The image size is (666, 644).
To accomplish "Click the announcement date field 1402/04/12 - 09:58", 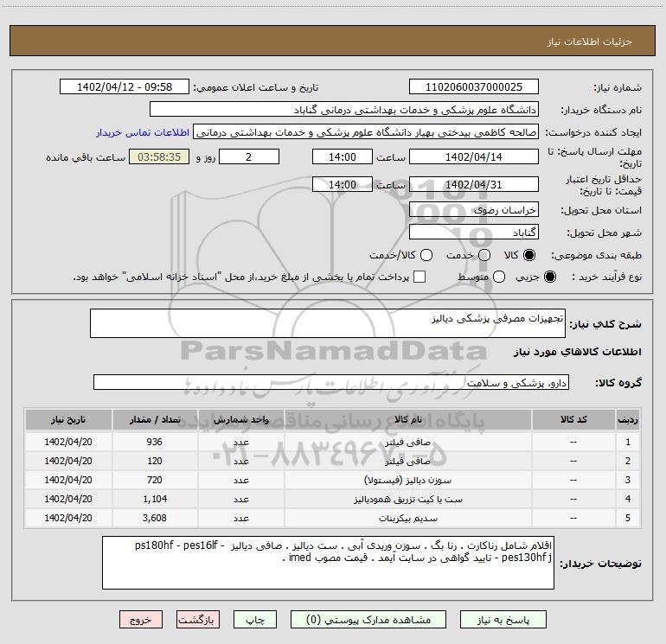I will [125, 87].
